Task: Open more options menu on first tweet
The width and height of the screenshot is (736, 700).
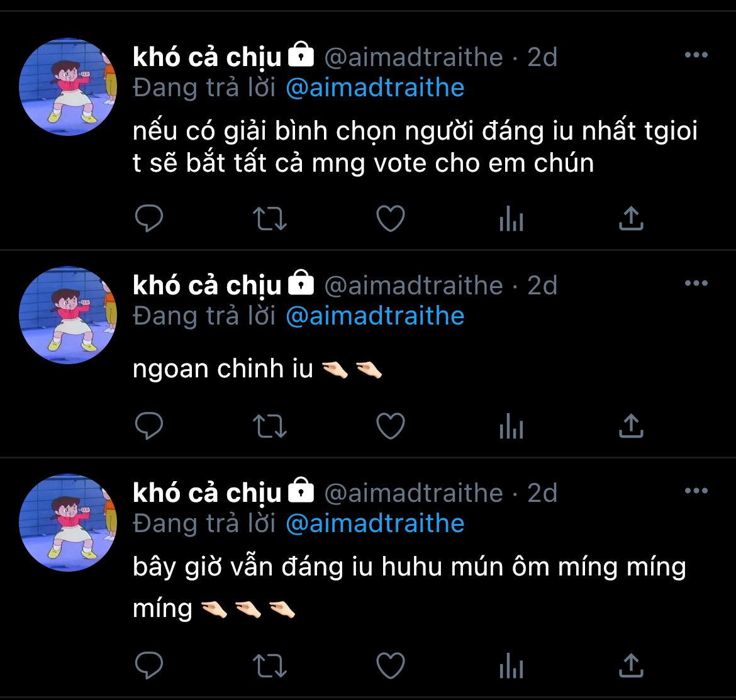Action: coord(696,55)
